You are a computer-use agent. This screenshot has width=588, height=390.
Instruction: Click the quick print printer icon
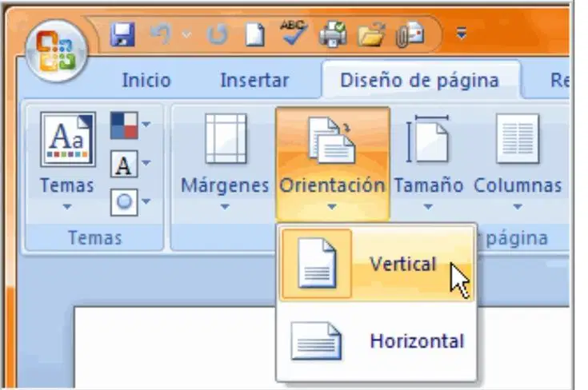pyautogui.click(x=333, y=34)
